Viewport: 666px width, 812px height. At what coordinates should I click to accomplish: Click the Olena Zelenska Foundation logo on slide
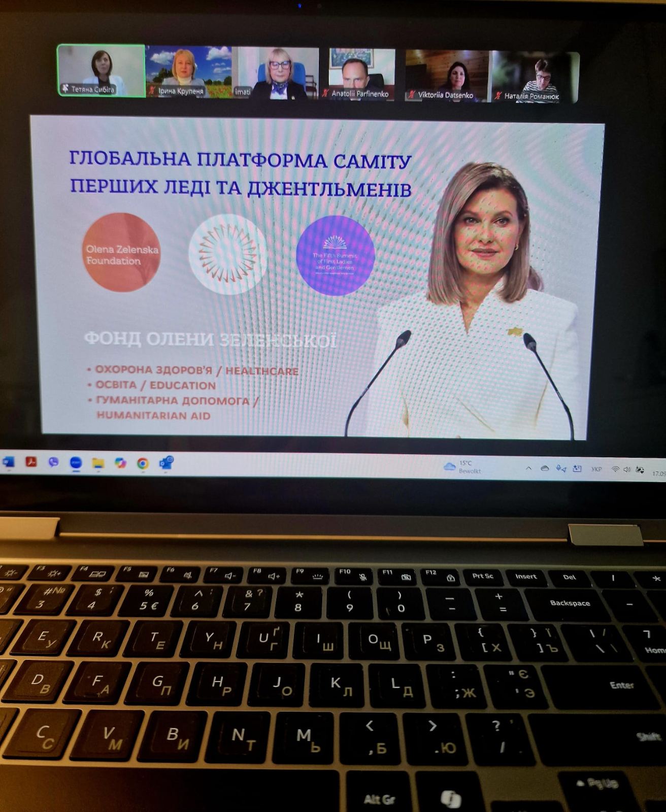[x=122, y=252]
